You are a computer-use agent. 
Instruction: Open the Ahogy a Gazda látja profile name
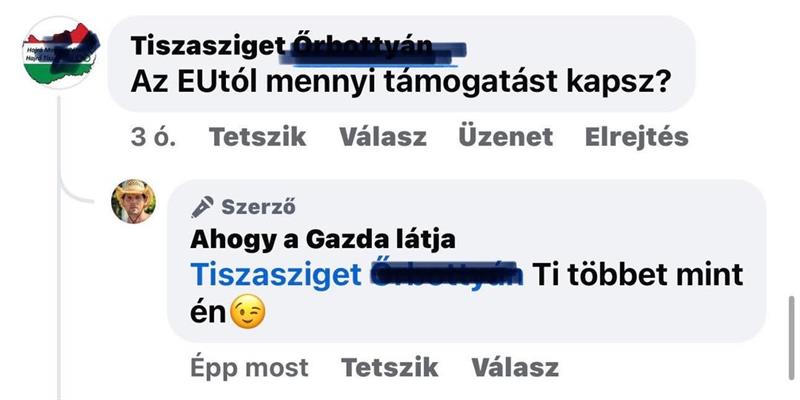tap(322, 240)
